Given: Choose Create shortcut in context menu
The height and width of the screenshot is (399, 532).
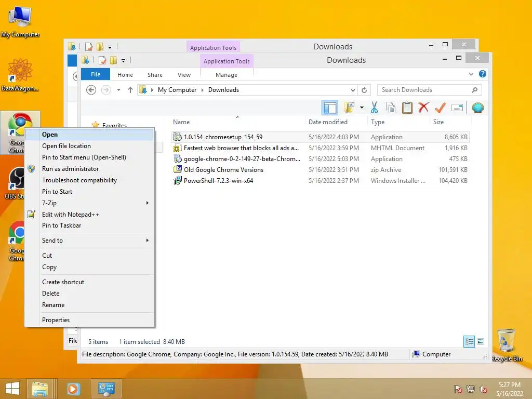Looking at the screenshot, I should tap(89, 282).
